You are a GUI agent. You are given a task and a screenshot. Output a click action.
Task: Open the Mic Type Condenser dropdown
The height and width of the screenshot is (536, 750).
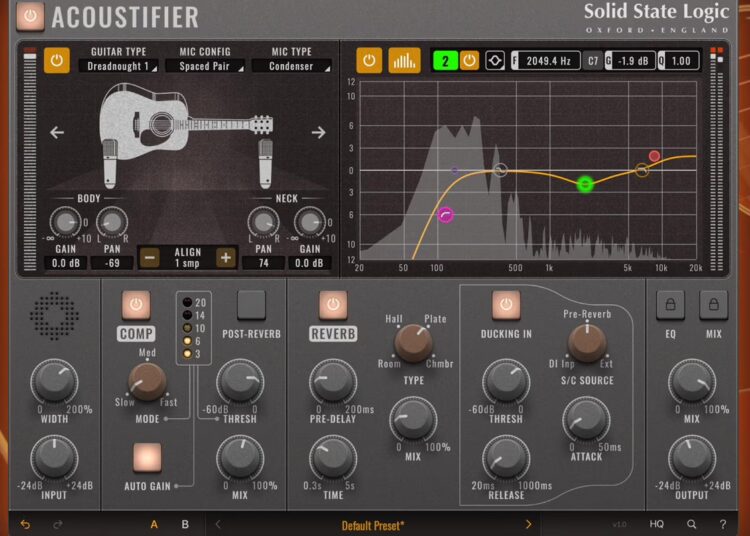(x=291, y=66)
